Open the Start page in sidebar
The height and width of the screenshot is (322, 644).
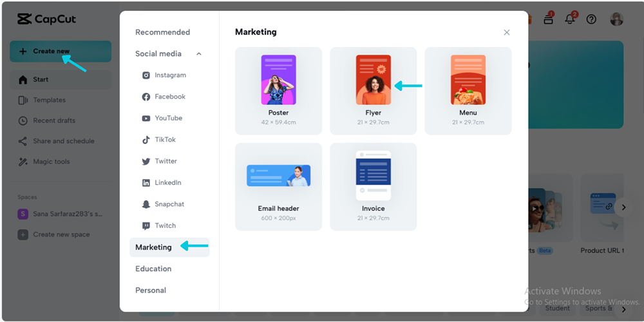pos(61,80)
